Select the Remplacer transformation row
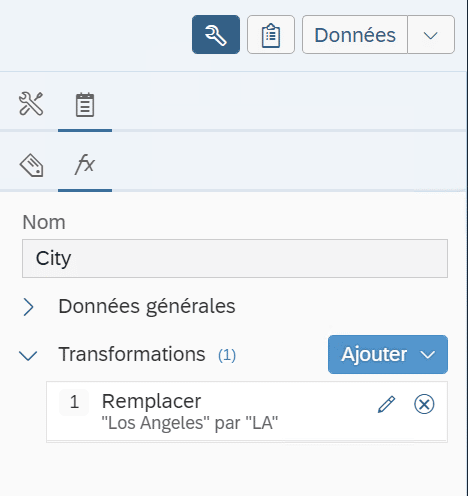 point(247,412)
